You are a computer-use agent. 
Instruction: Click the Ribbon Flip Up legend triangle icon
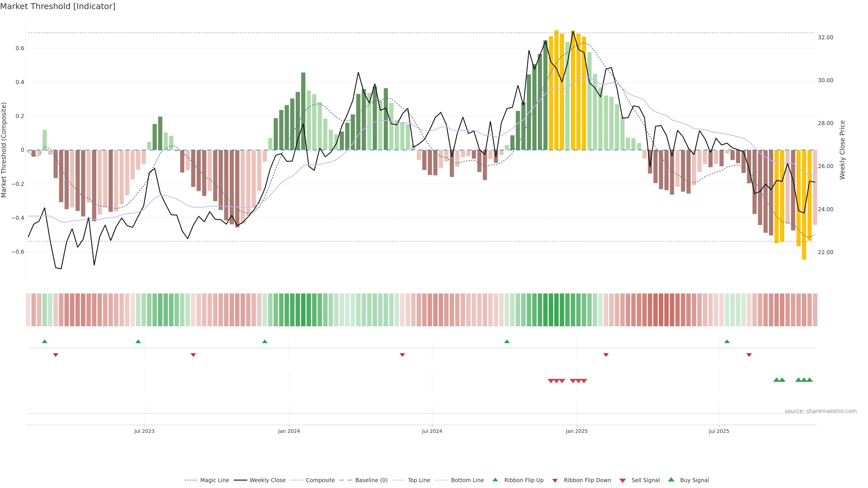click(495, 480)
